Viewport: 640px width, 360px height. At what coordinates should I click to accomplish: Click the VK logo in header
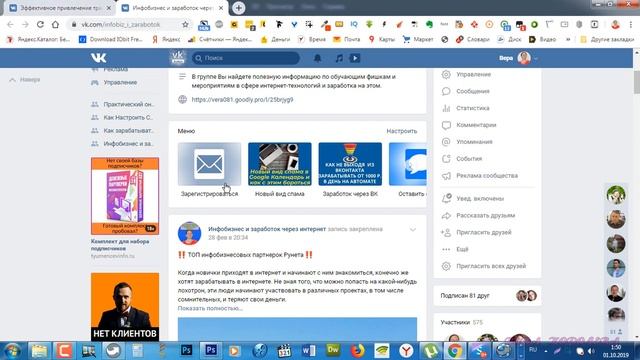tap(98, 58)
